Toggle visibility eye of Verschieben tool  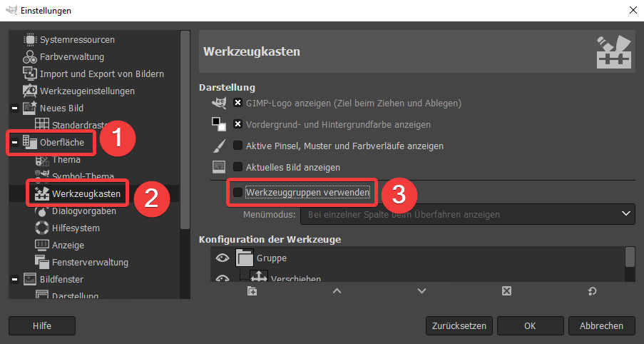(223, 278)
